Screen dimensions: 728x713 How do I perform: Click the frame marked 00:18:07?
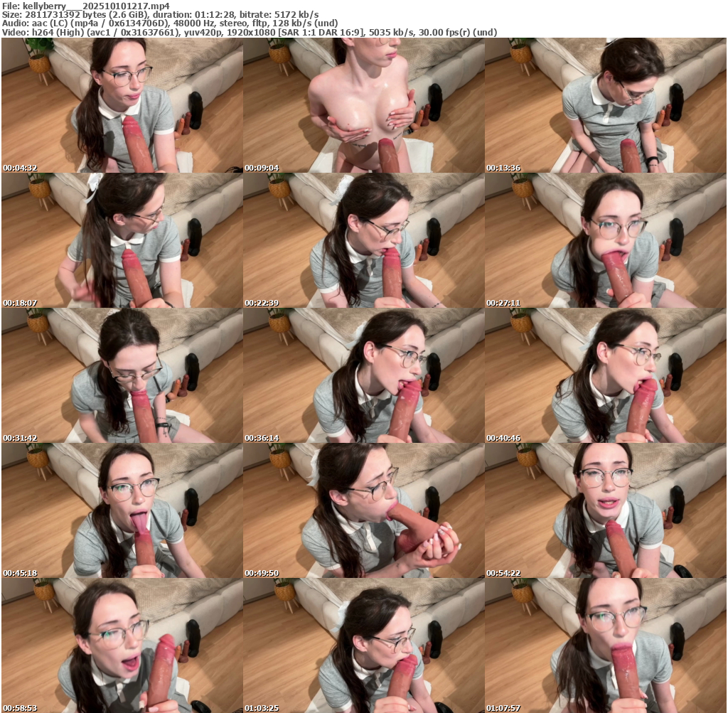122,240
